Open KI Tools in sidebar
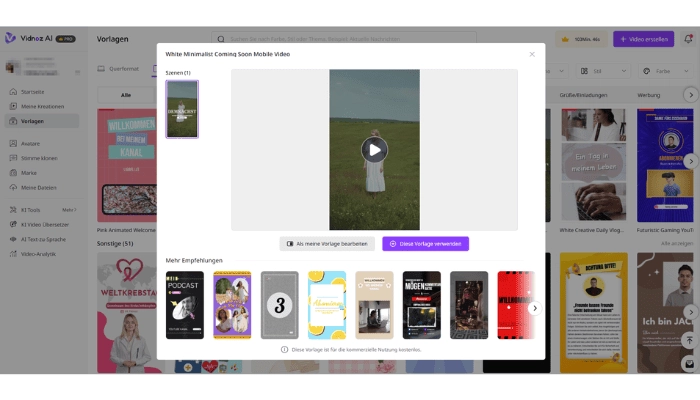The image size is (700, 400). click(30, 210)
